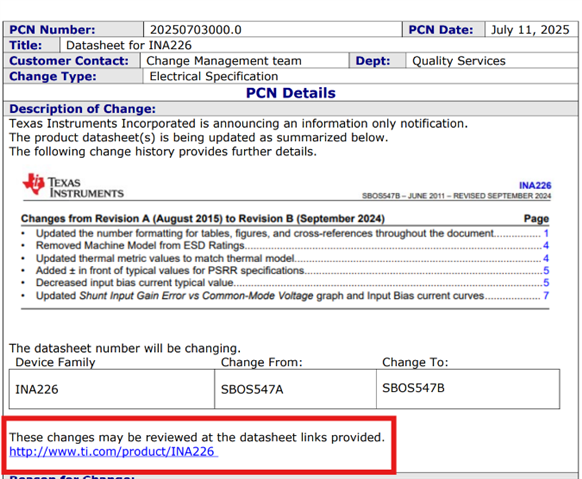Click the 'Page' column heading

(536, 219)
